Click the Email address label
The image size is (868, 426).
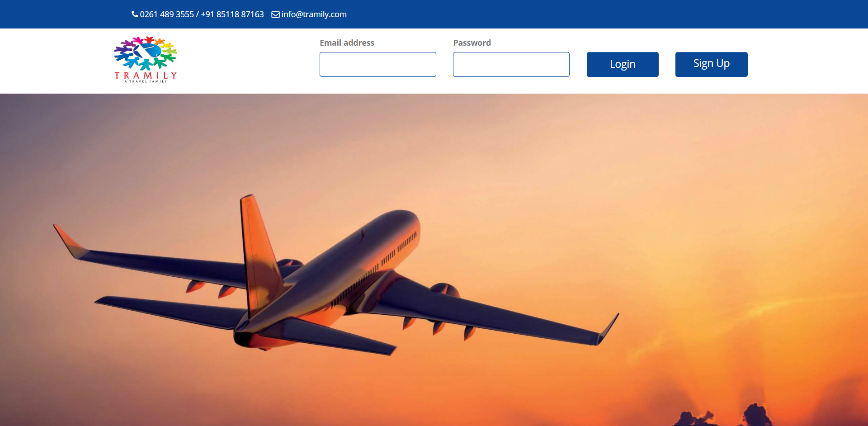(x=347, y=43)
